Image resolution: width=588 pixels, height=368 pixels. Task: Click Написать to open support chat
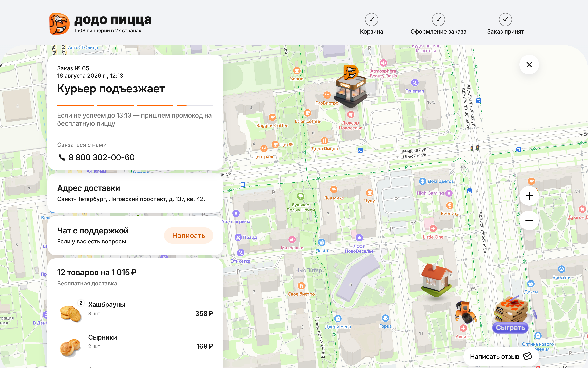click(x=188, y=235)
